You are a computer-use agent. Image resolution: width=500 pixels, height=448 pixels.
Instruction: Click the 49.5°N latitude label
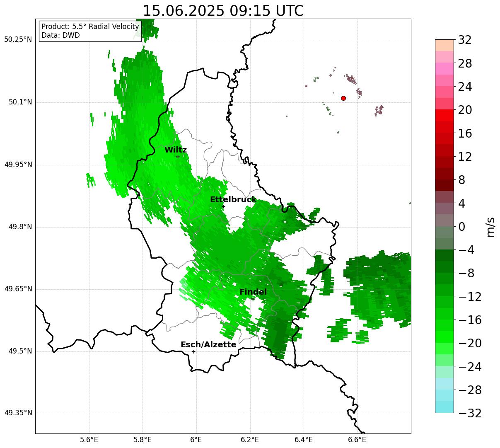20,351
